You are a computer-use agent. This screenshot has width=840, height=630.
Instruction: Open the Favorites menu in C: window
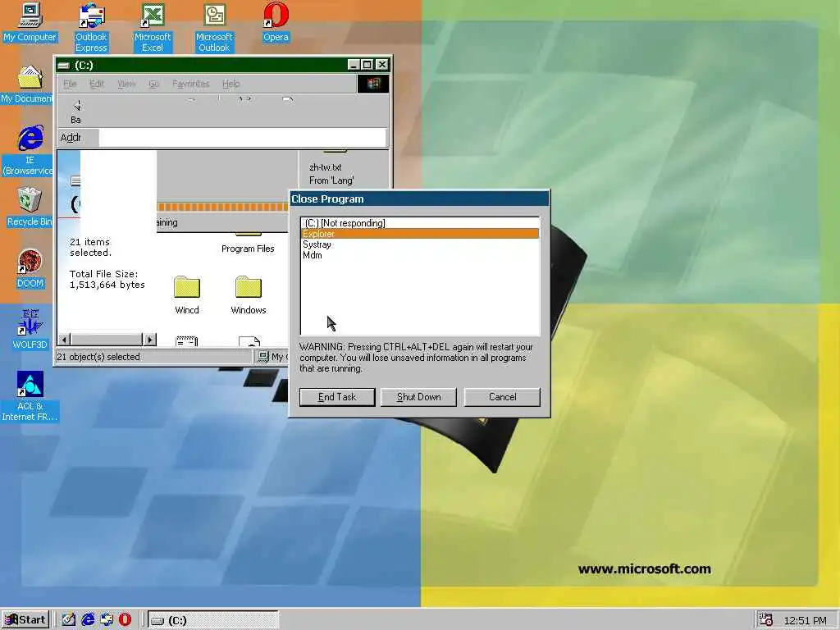point(190,84)
